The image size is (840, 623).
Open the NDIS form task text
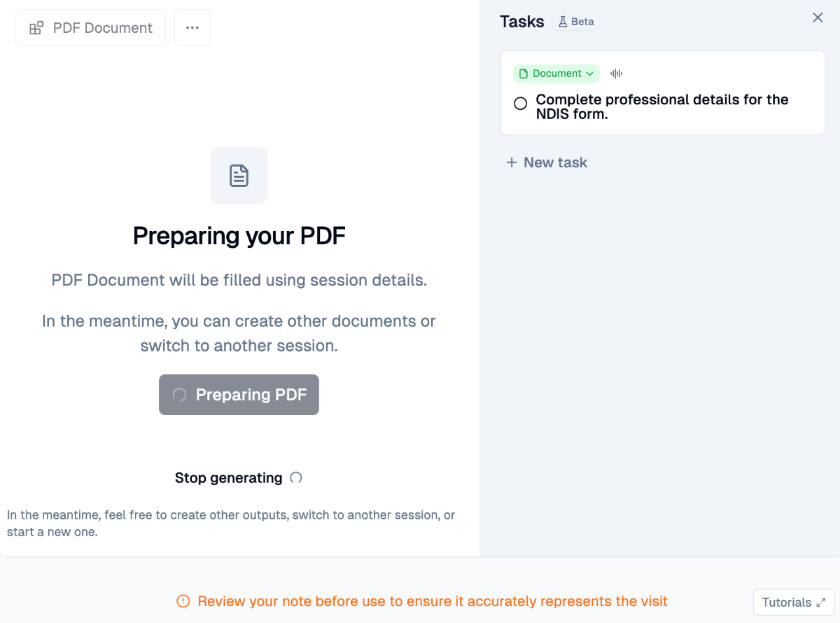[662, 106]
